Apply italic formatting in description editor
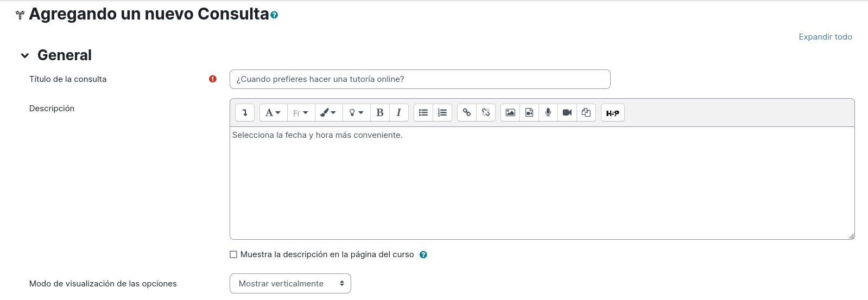Viewport: 868px width, 300px height. [x=399, y=113]
